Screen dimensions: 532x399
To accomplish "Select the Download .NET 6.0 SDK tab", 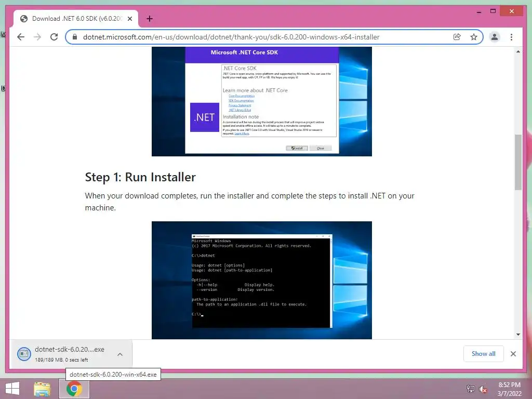I will point(76,19).
